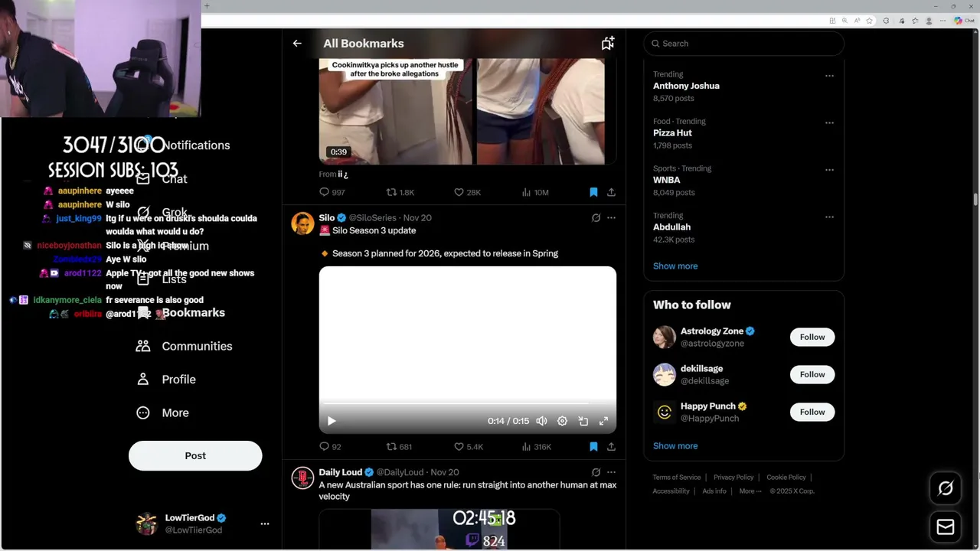Viewport: 980px width, 551px height.
Task: Open options for Pizza Hut trend
Action: 829,122
